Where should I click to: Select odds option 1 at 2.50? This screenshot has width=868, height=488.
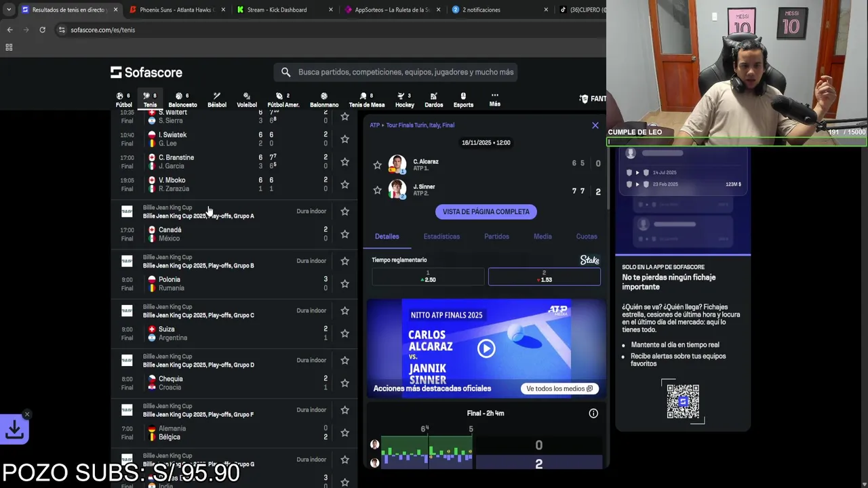428,277
